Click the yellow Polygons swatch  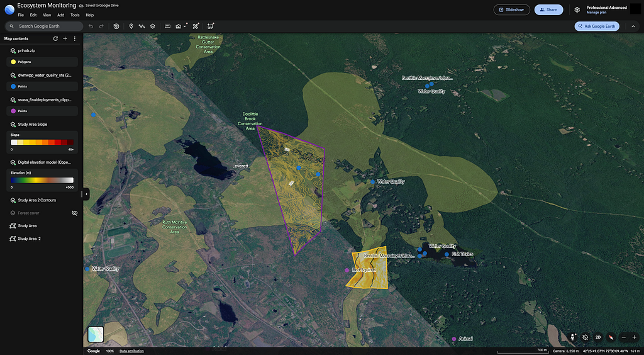point(13,62)
